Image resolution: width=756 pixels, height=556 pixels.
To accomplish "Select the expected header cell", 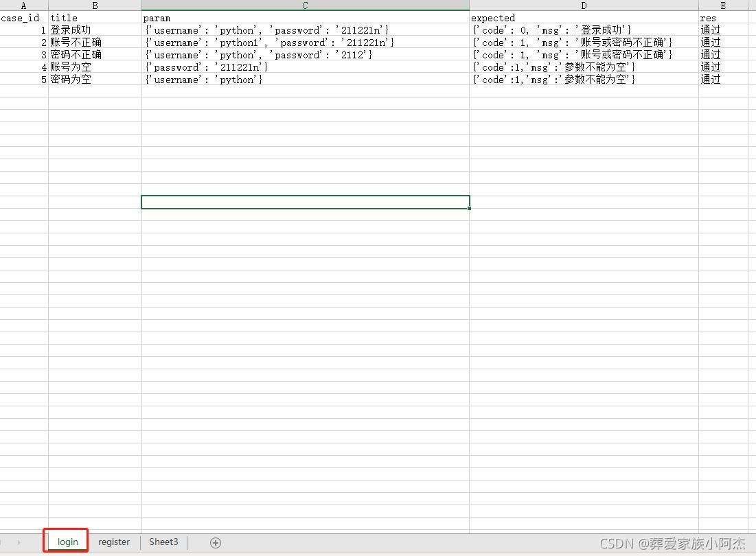I will click(584, 18).
